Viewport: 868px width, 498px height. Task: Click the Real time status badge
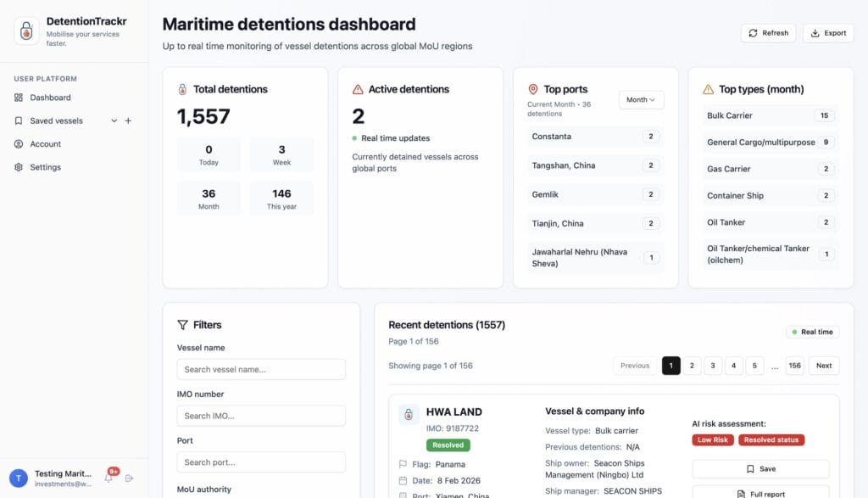tap(813, 332)
